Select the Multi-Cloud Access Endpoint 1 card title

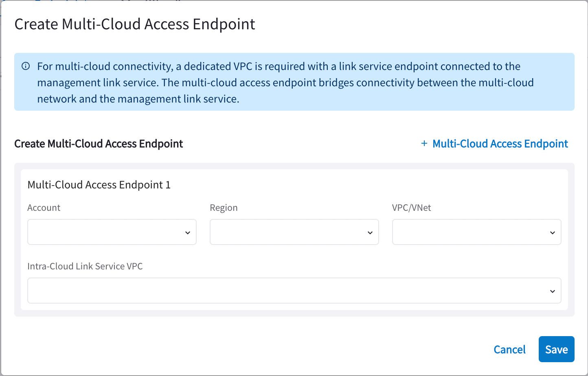[x=99, y=185]
